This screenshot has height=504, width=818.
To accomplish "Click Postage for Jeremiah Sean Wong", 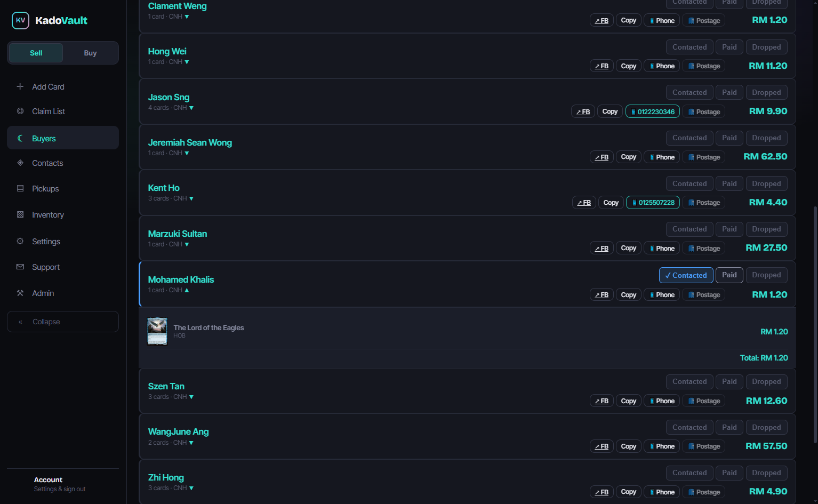I will (704, 157).
